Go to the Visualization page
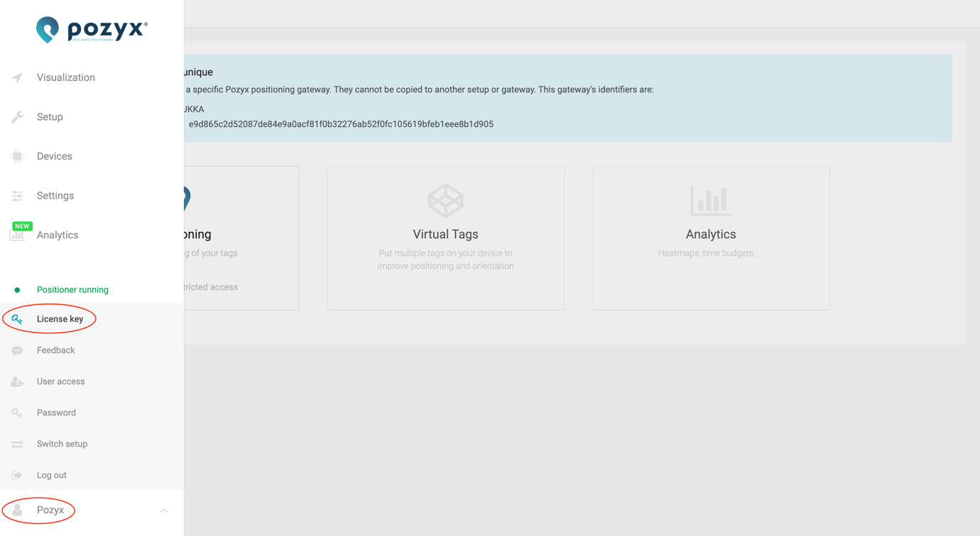 [65, 77]
